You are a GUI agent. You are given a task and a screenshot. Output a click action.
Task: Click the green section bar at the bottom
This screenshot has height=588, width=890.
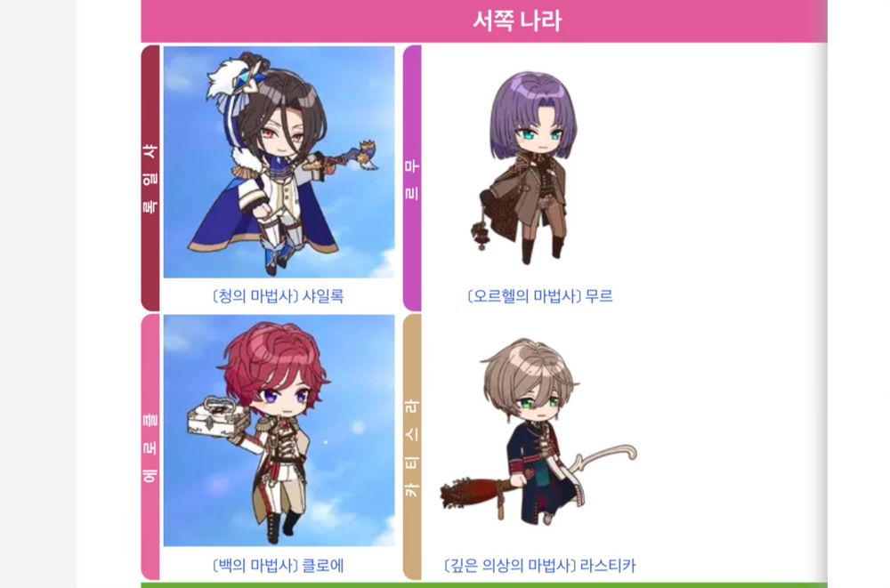484,585
